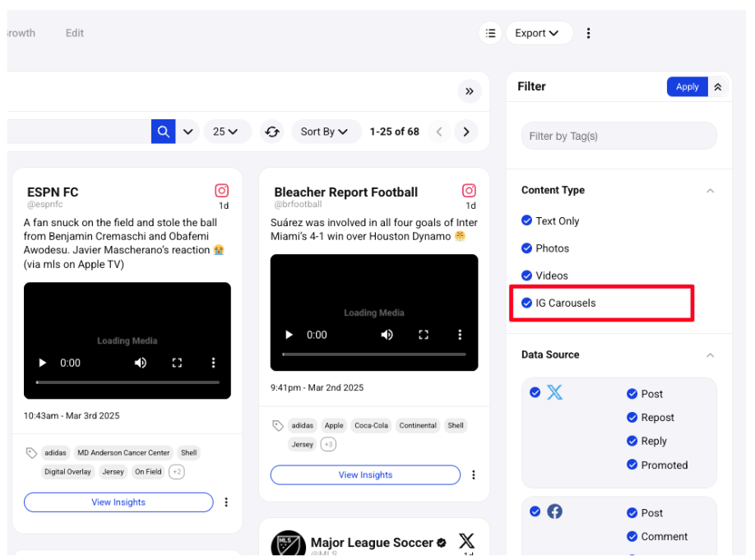This screenshot has height=560, width=755.
Task: Switch to the Edit tab
Action: coord(75,33)
